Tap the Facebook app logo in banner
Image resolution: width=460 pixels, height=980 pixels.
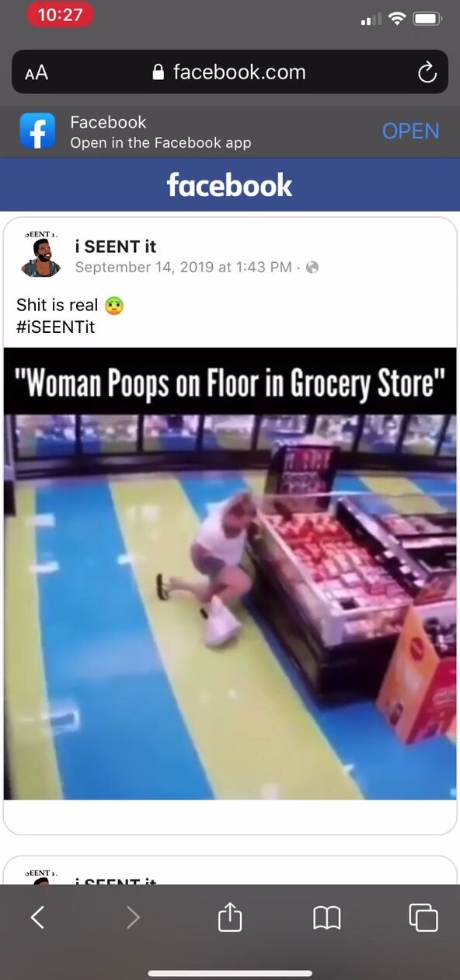point(38,131)
